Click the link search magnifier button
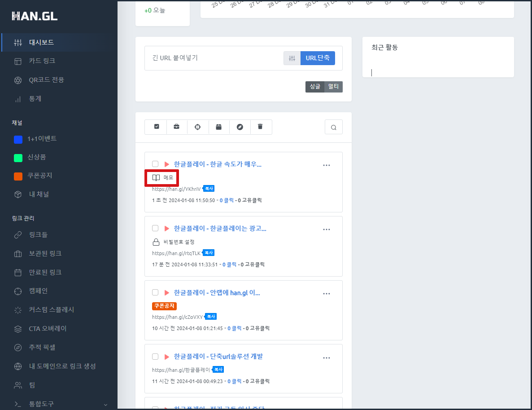Image resolution: width=532 pixels, height=410 pixels. pyautogui.click(x=334, y=127)
